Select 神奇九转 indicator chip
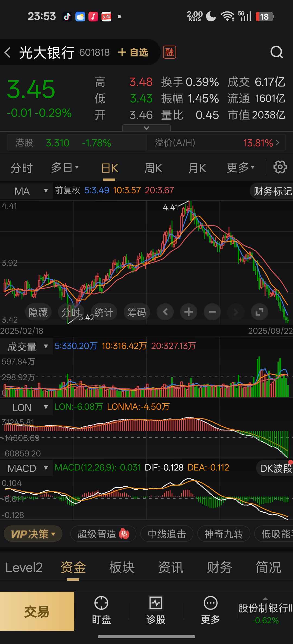Image resolution: width=293 pixels, height=644 pixels. (x=224, y=534)
